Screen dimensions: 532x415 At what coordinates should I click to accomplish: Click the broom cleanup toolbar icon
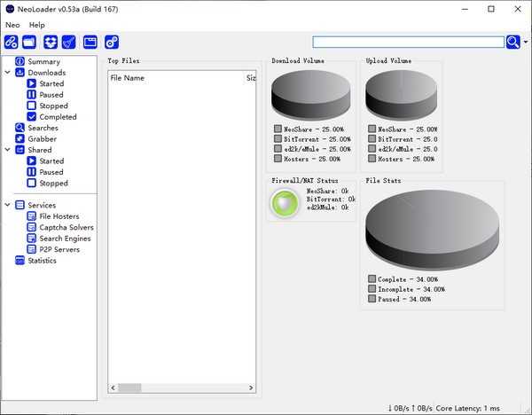pyautogui.click(x=69, y=42)
